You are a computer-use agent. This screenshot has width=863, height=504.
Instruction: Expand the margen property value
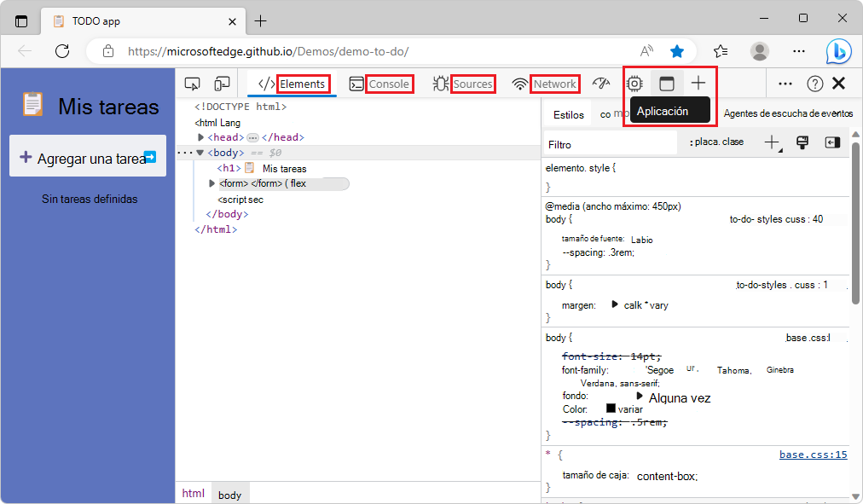tap(615, 304)
